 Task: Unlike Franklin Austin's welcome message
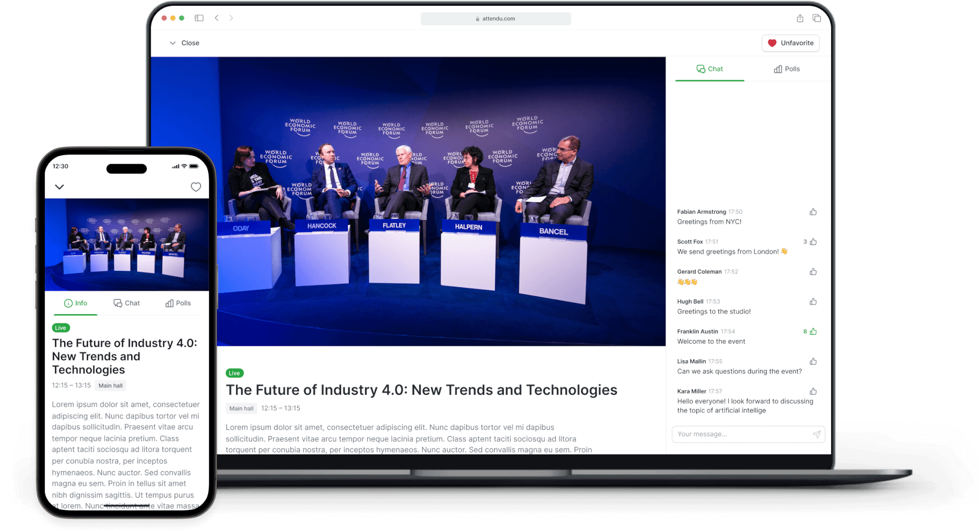(x=813, y=332)
